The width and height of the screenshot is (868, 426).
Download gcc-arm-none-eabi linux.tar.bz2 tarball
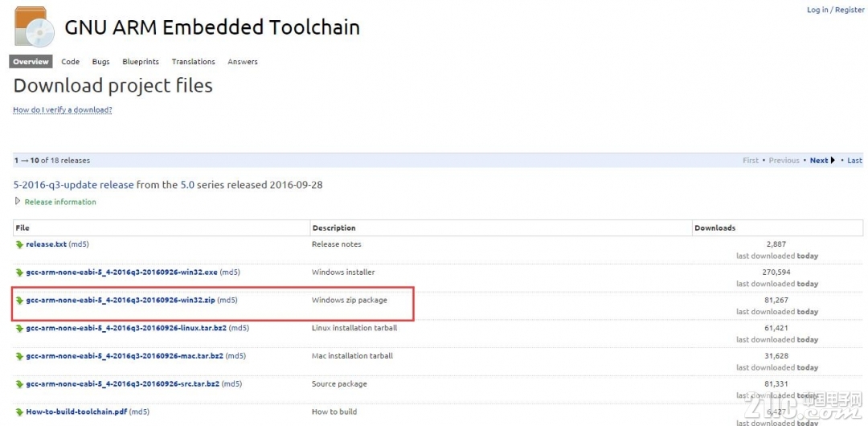126,328
